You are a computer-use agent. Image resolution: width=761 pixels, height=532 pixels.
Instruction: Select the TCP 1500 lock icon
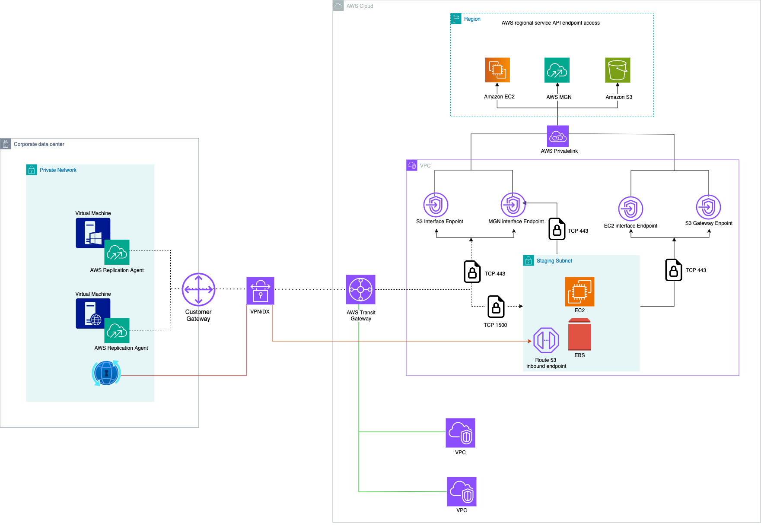click(496, 307)
